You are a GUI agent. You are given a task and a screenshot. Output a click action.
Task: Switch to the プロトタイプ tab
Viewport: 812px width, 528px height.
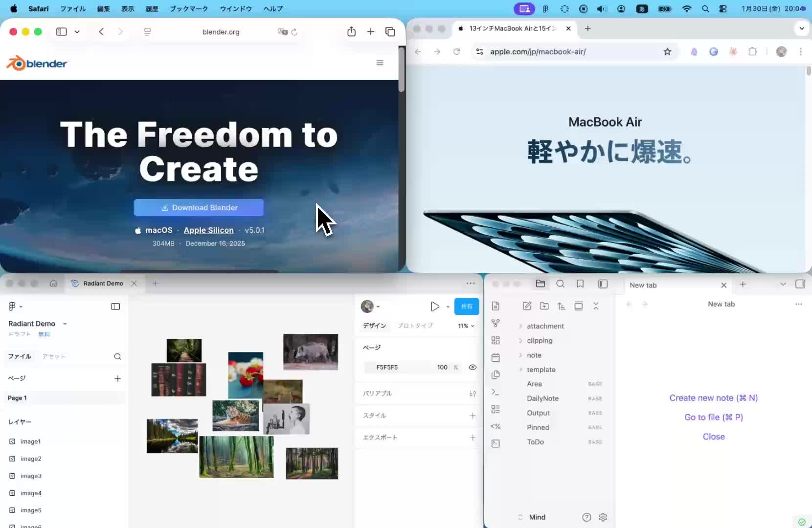tap(415, 326)
